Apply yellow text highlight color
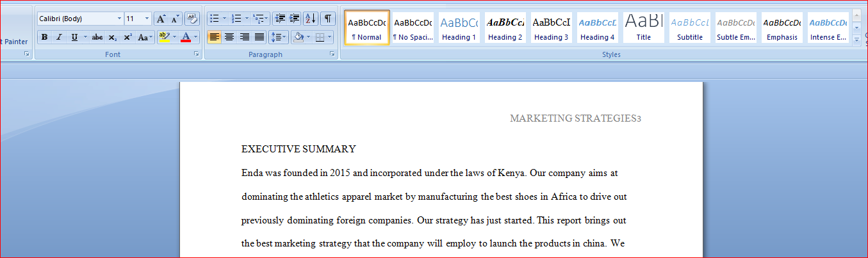868x258 pixels. (164, 37)
